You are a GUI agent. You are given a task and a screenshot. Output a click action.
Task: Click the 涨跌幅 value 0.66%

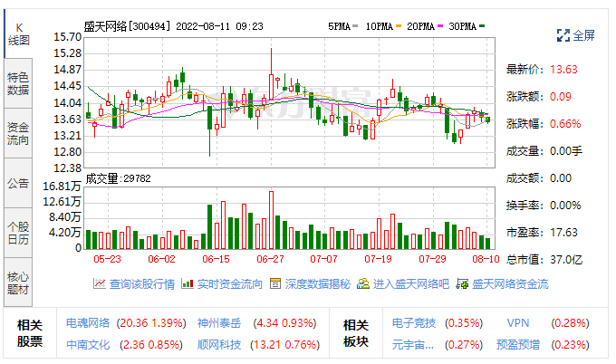(565, 124)
